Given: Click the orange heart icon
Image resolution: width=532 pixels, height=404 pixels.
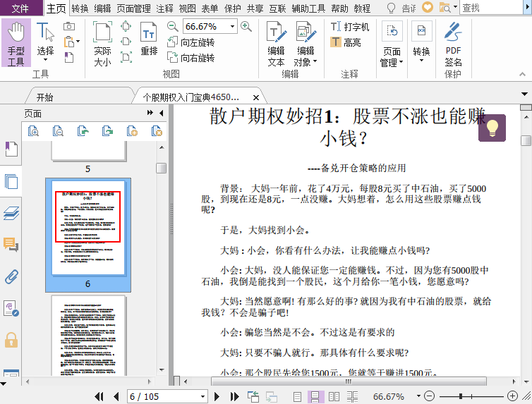Looking at the screenshot, I should coord(428,7).
